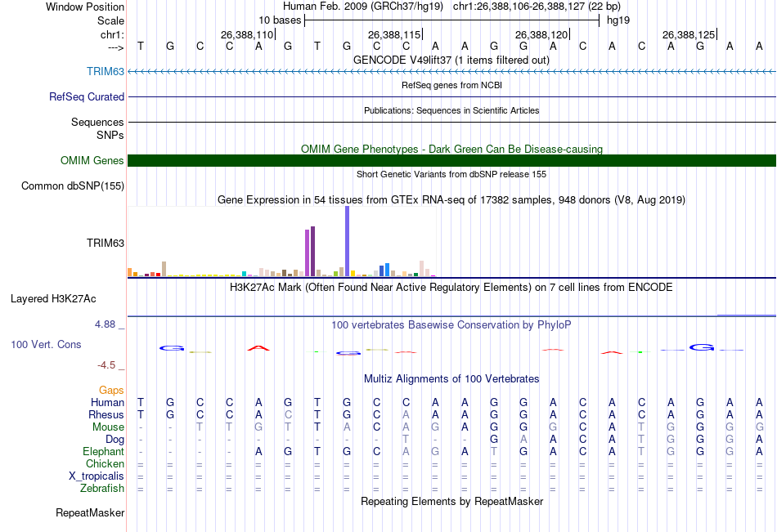Click the SNPs track label

[x=110, y=135]
